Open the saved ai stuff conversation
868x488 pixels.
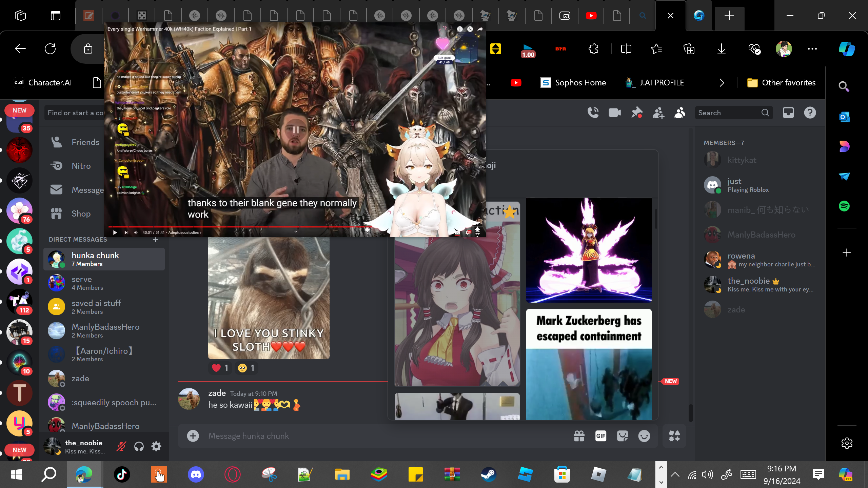point(104,307)
